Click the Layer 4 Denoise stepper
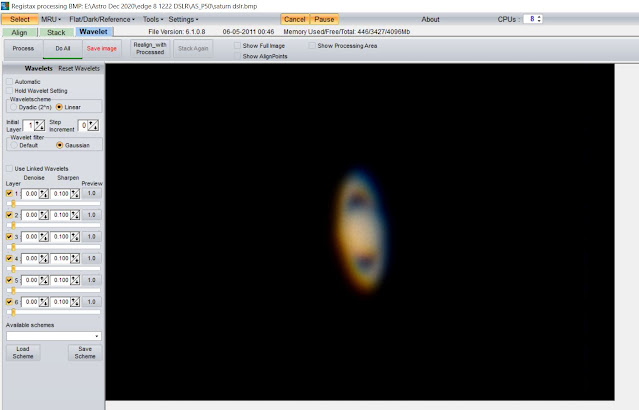This screenshot has width=639, height=410. pos(44,258)
